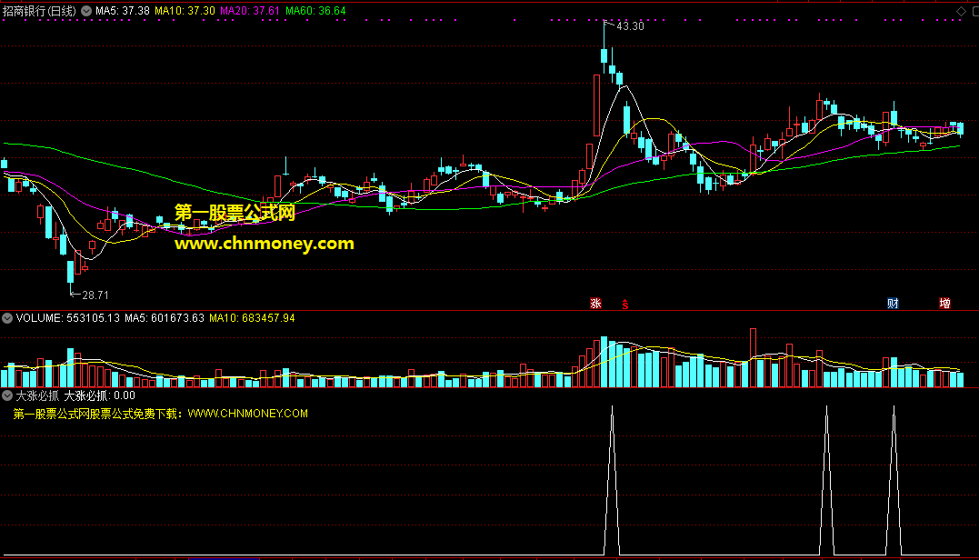Screen dimensions: 979x560
Task: Click the VOLUME: 553105.13 readout
Action: 68,318
